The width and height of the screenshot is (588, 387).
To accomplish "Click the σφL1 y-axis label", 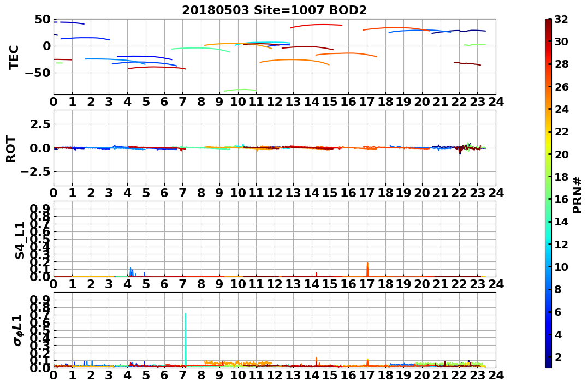I will [17, 330].
